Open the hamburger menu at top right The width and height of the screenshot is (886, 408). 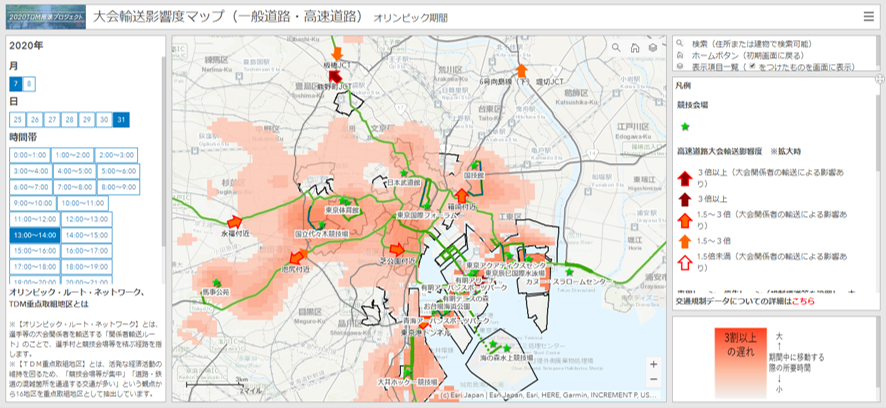point(869,17)
